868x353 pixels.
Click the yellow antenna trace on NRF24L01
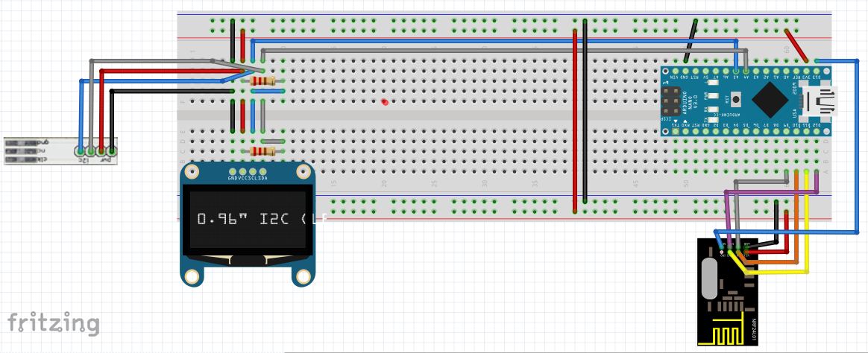726,332
